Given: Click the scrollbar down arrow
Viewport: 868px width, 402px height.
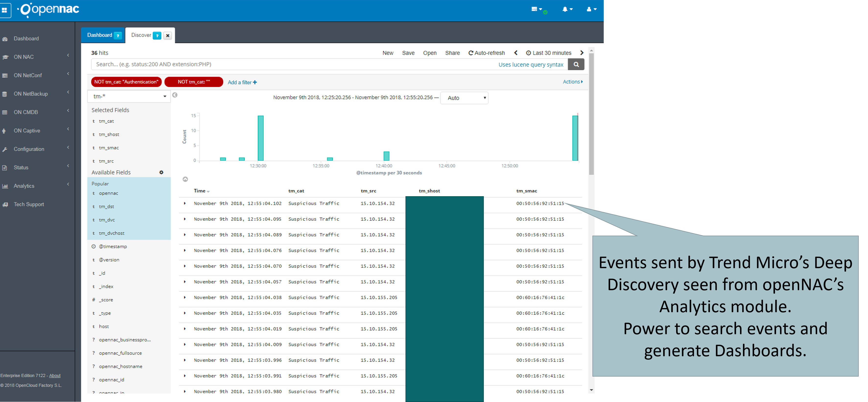Looking at the screenshot, I should 591,390.
